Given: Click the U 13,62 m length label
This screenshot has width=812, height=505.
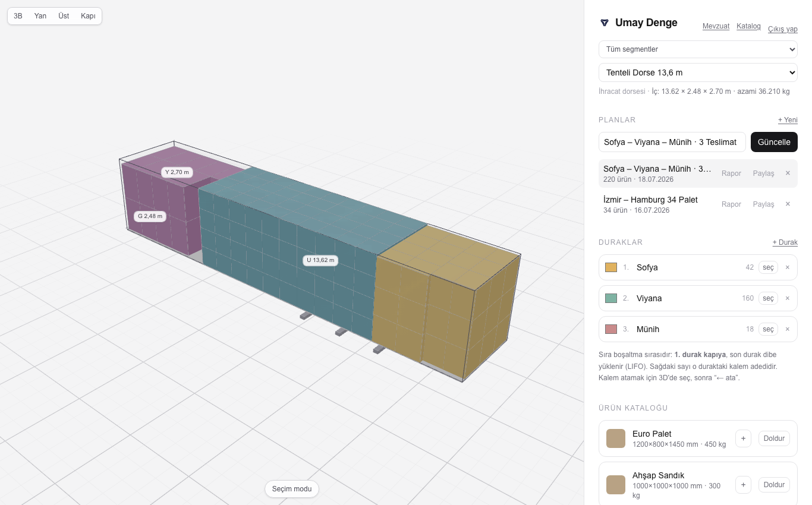Looking at the screenshot, I should [320, 260].
